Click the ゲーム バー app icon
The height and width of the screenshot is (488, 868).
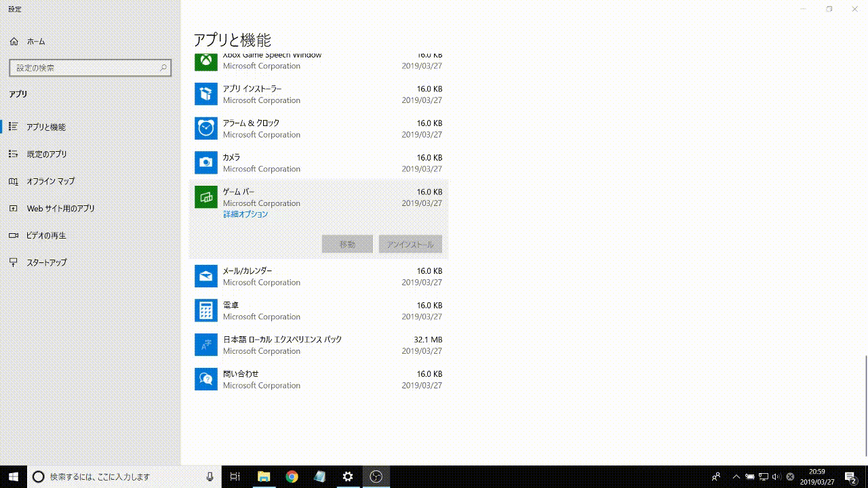point(206,197)
